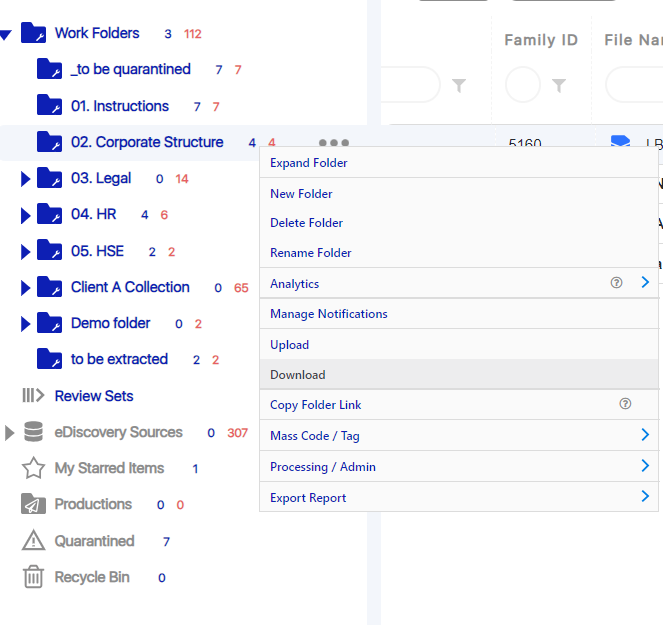The width and height of the screenshot is (663, 625).
Task: Expand eDiscovery Sources
Action: click(9, 433)
